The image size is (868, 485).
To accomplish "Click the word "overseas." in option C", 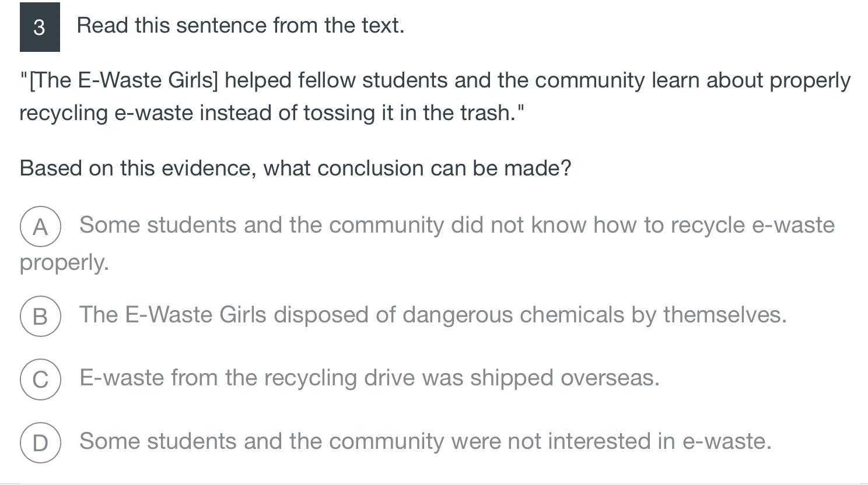I will pyautogui.click(x=610, y=378).
